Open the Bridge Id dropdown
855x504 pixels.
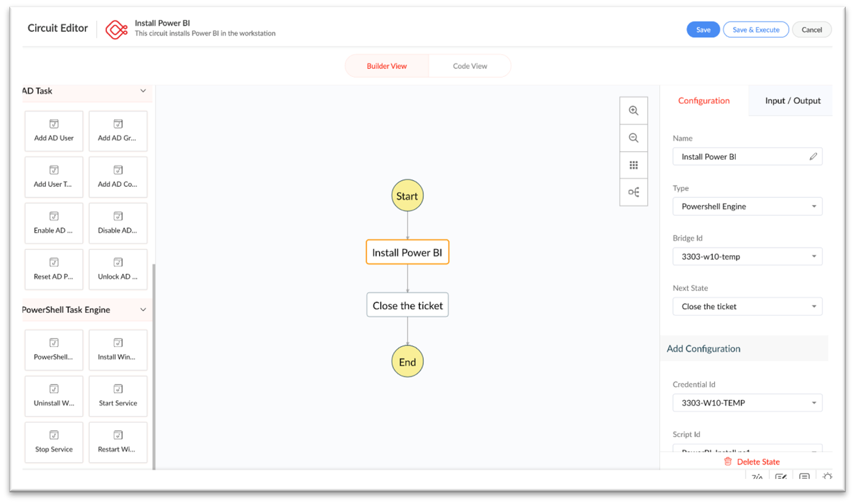pyautogui.click(x=747, y=256)
